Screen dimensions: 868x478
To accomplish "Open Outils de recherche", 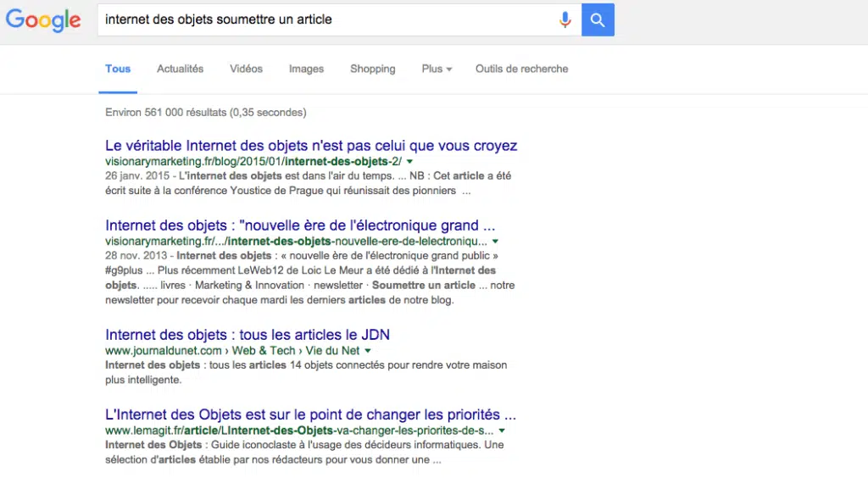I will 521,69.
